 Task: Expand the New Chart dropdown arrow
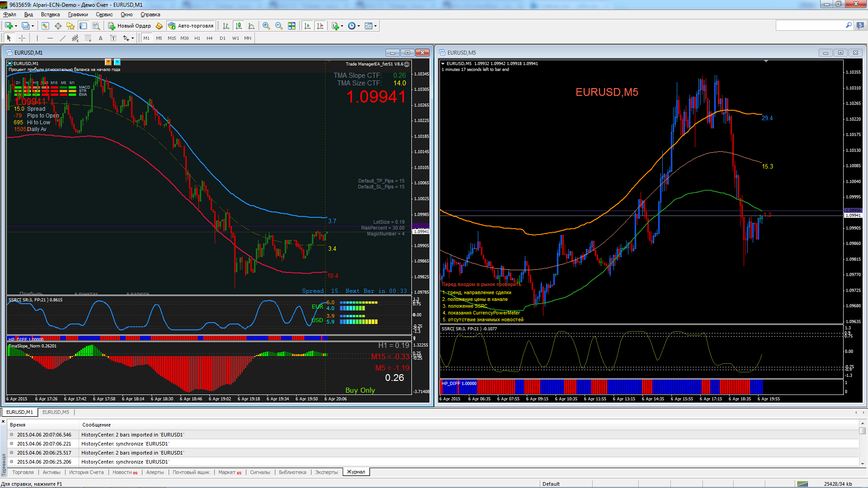(x=16, y=26)
